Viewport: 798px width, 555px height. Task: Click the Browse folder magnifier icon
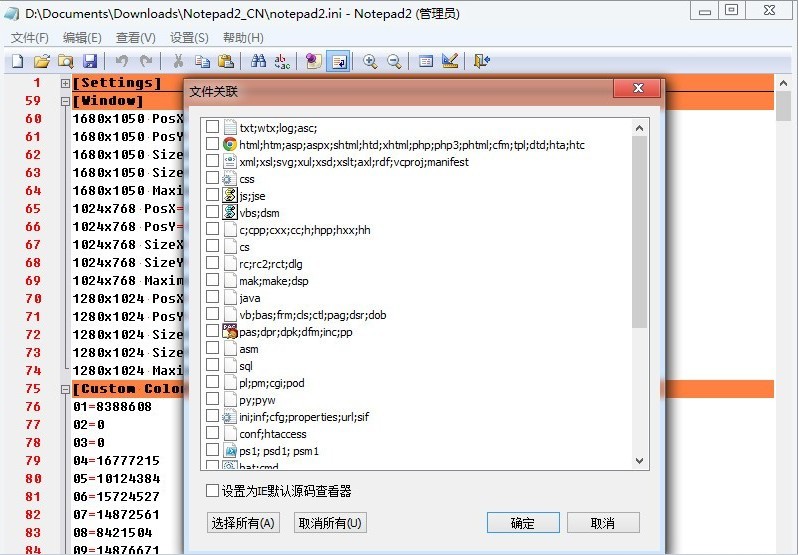[66, 62]
